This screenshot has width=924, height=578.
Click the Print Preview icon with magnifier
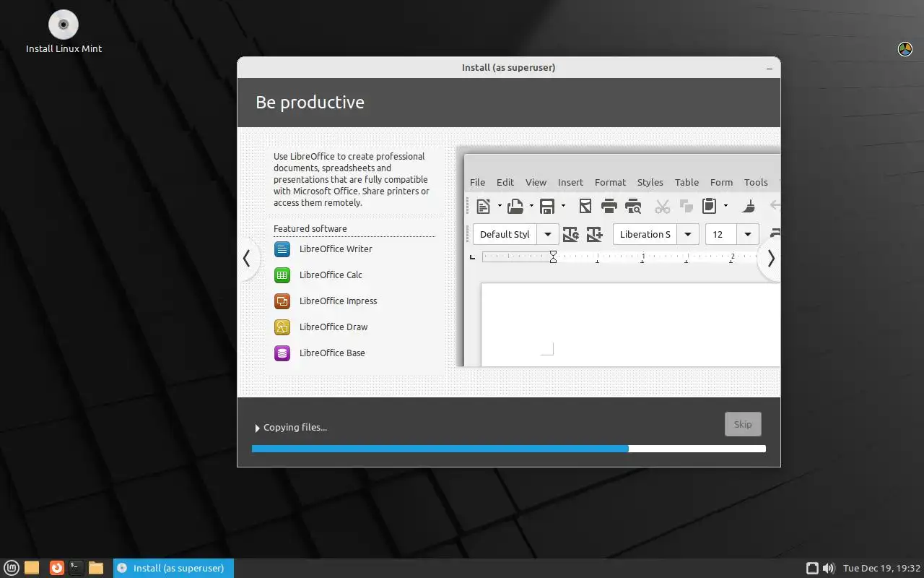tap(633, 207)
